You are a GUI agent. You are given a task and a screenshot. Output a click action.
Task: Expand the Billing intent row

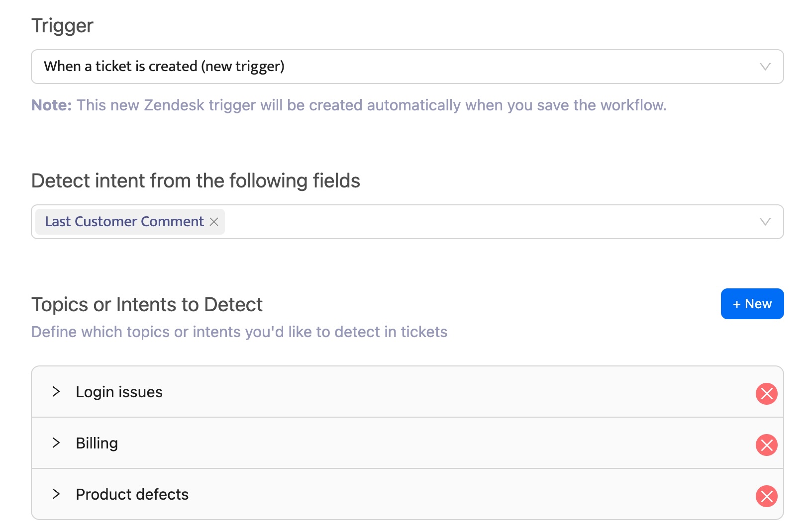(56, 443)
